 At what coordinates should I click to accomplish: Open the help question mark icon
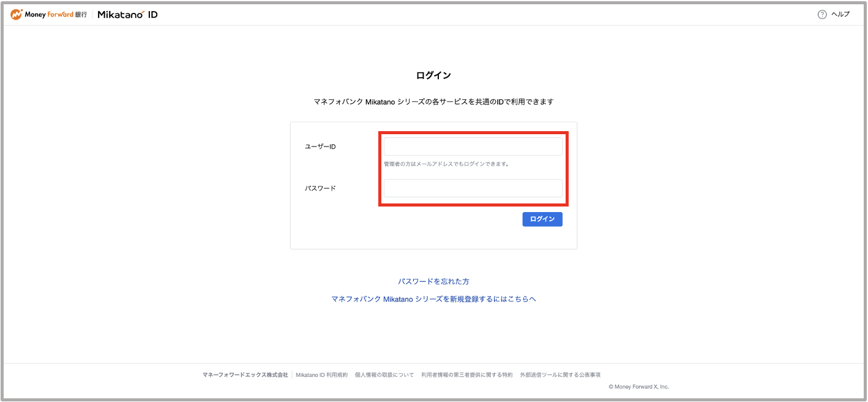pos(822,15)
